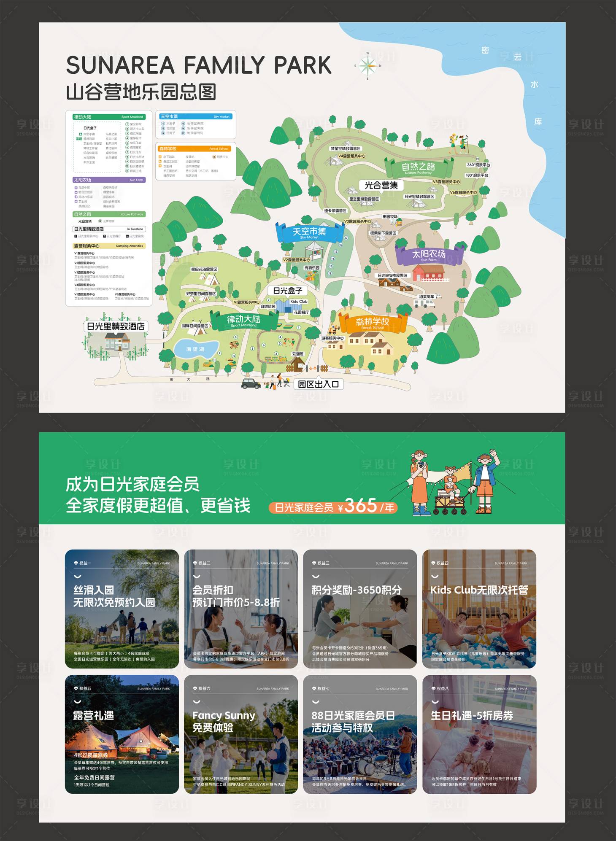Click the 360°观景平台 label
This screenshot has width=616, height=841.
478,165
